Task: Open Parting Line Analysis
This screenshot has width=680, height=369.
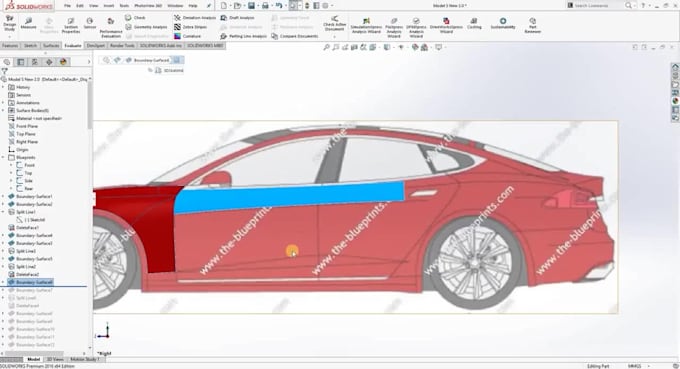Action: click(243, 36)
